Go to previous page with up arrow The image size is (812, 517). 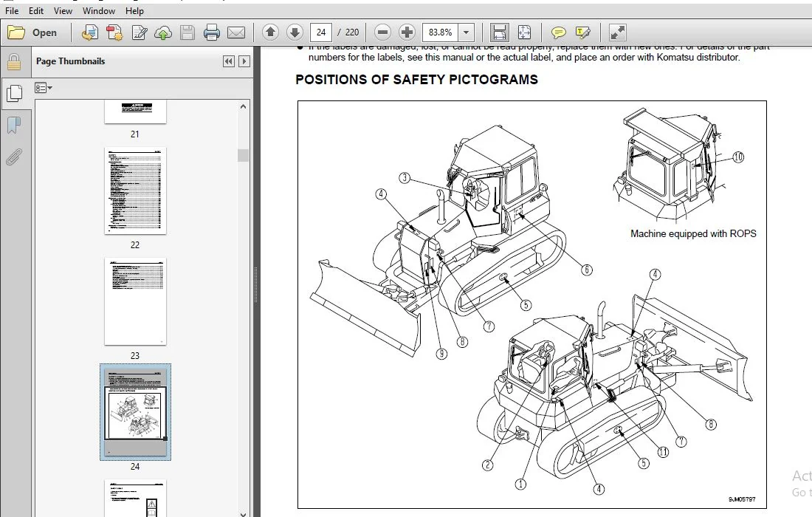pos(269,32)
